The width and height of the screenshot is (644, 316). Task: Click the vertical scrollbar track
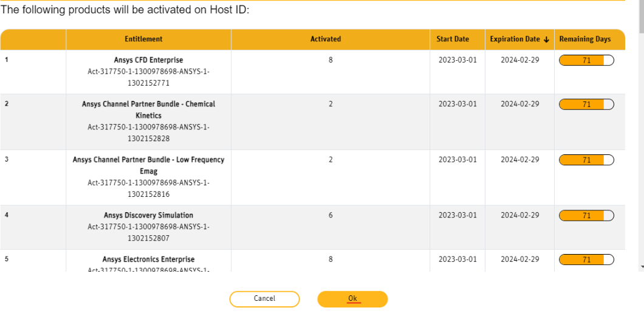pyautogui.click(x=642, y=152)
